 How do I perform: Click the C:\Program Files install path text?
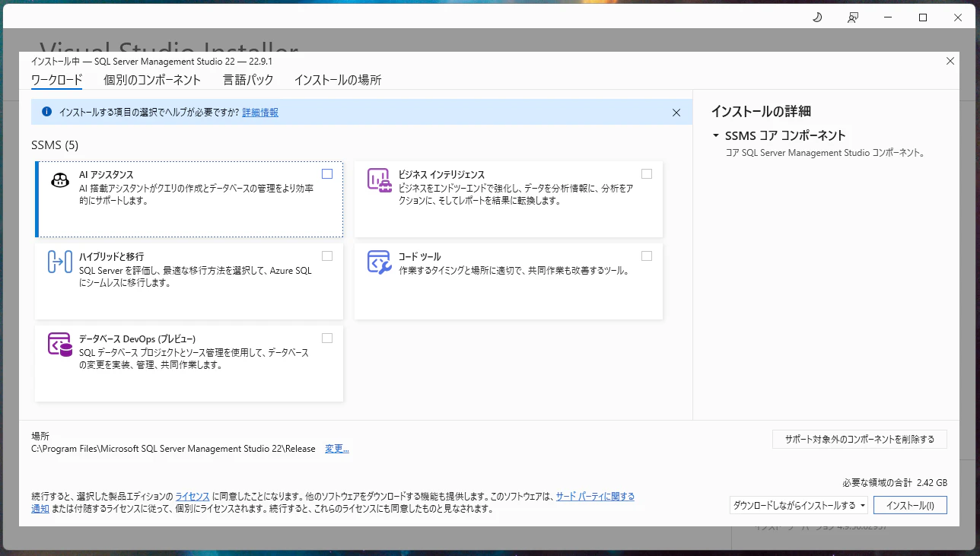point(173,449)
